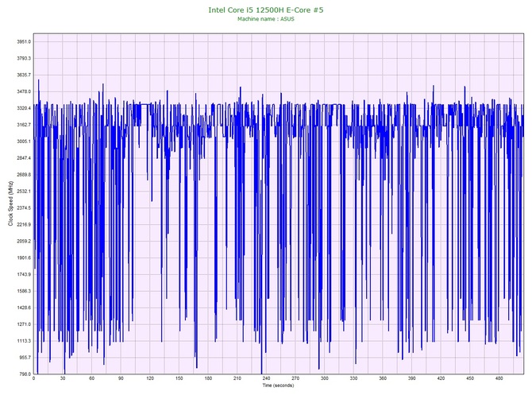Select the 3635.7 y-axis value
The image size is (532, 399).
click(24, 75)
